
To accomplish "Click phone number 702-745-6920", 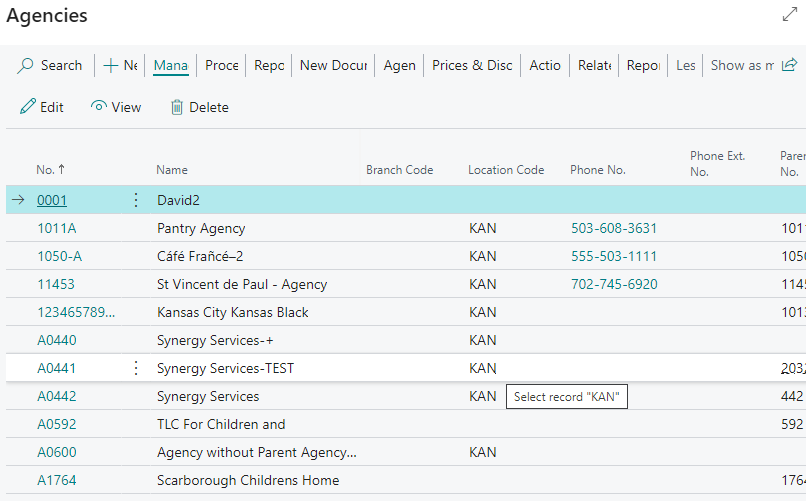I will click(x=614, y=284).
